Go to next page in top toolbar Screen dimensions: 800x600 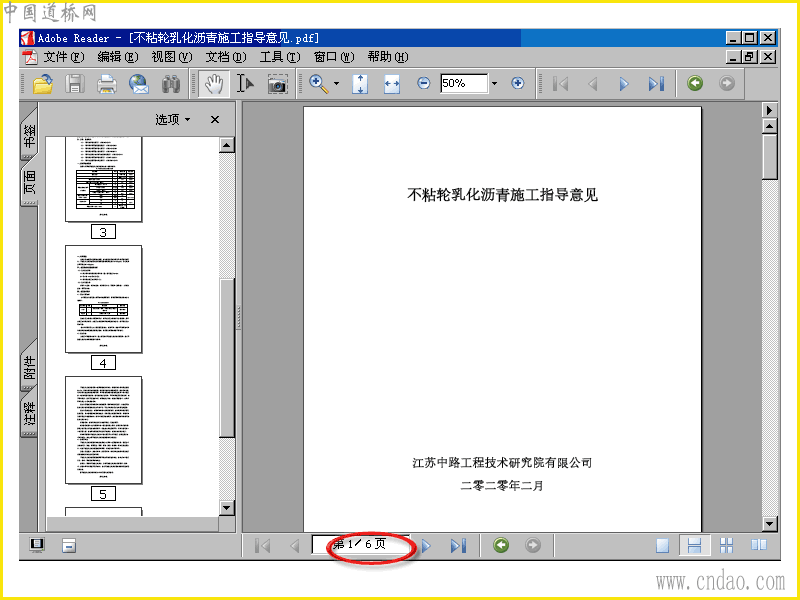(x=624, y=83)
